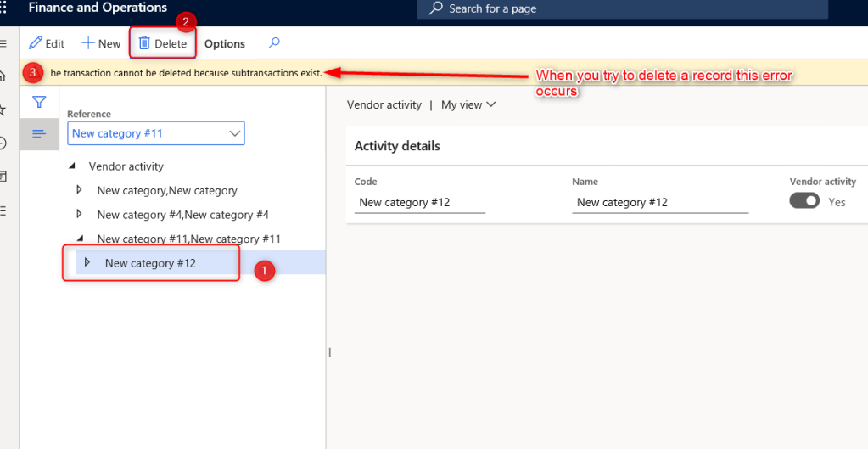Expand the New category #4 tree node
The height and width of the screenshot is (449, 868).
pyautogui.click(x=80, y=214)
